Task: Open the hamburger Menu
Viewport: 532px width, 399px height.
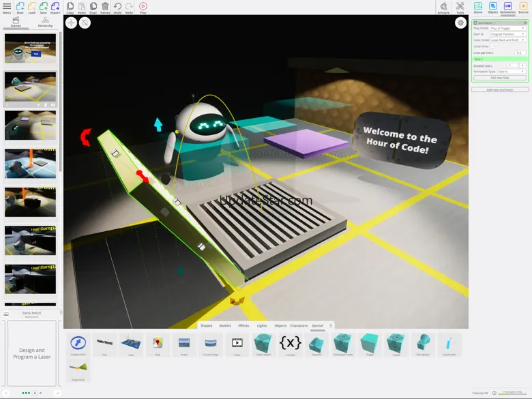Action: click(7, 8)
